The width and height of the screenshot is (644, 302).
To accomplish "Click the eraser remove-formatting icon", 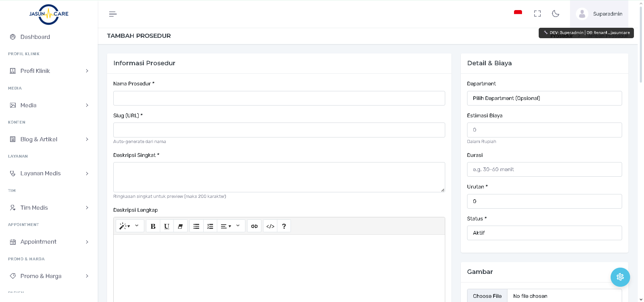I will (180, 226).
